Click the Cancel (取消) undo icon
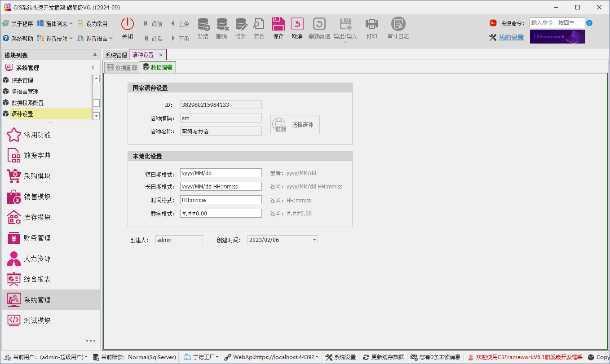Screen dimensions: 610x364 pos(297,24)
